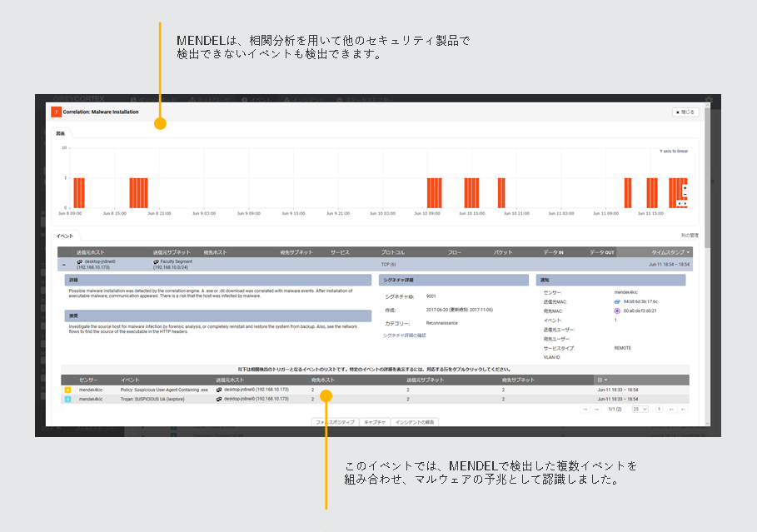Image resolution: width=757 pixels, height=532 pixels.
Task: Zoom out the chart with minus button
Action: click(x=685, y=195)
